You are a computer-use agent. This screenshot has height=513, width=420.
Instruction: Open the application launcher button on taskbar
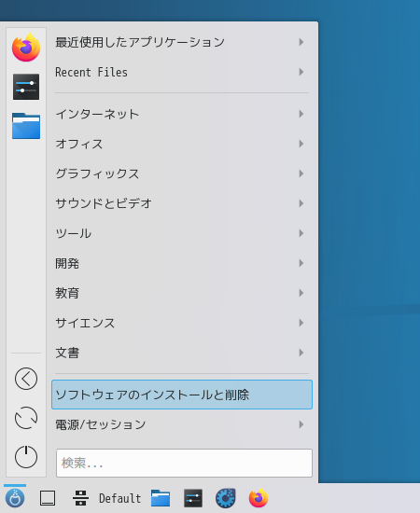pos(15,498)
